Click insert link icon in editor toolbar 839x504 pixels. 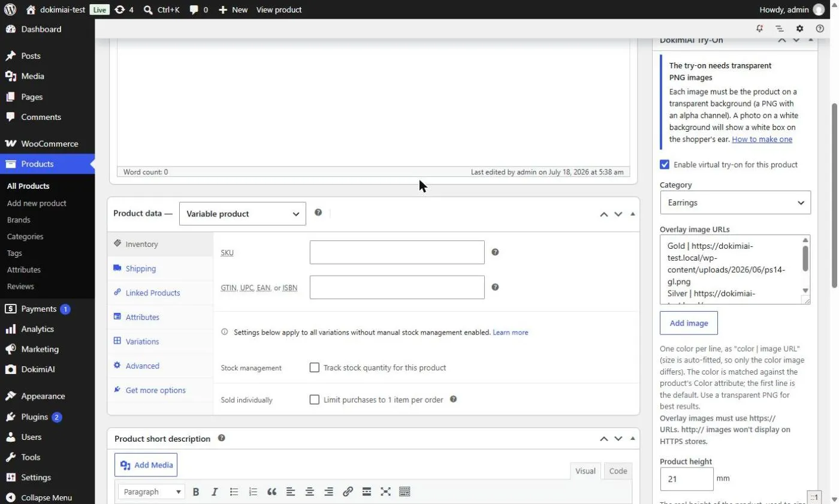[x=348, y=491]
